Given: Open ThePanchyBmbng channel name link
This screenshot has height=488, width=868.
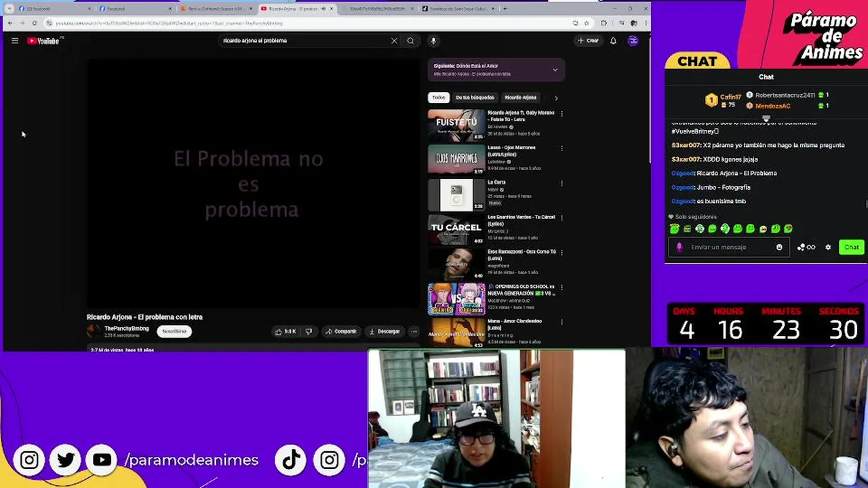Looking at the screenshot, I should click(126, 329).
